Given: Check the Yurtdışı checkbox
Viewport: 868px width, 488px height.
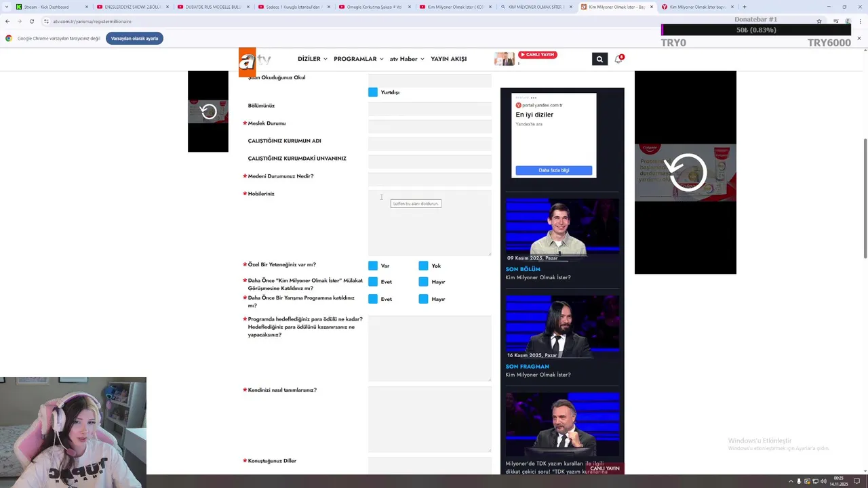Looking at the screenshot, I should click(x=373, y=92).
